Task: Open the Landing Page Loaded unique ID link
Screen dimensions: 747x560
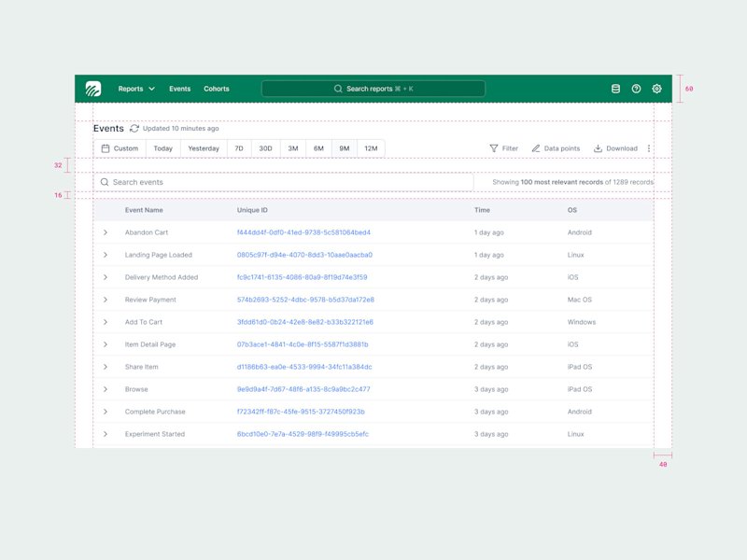Action: (x=304, y=255)
